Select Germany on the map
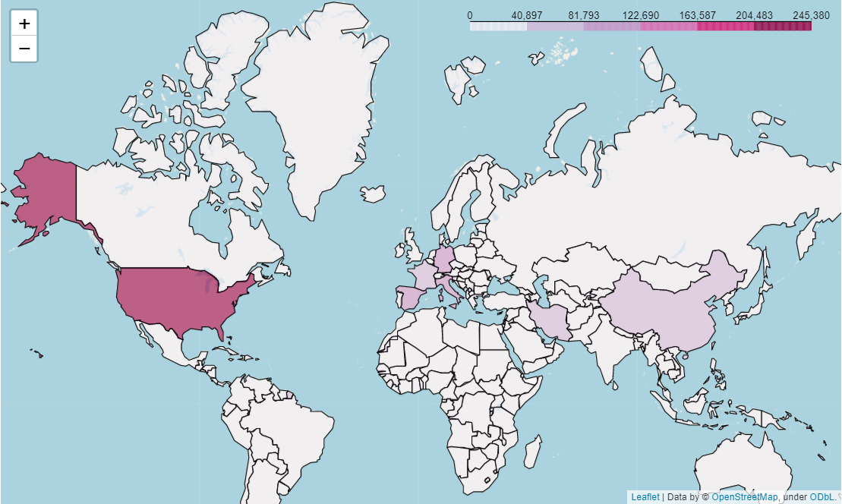This screenshot has height=504, width=842. coord(444,260)
